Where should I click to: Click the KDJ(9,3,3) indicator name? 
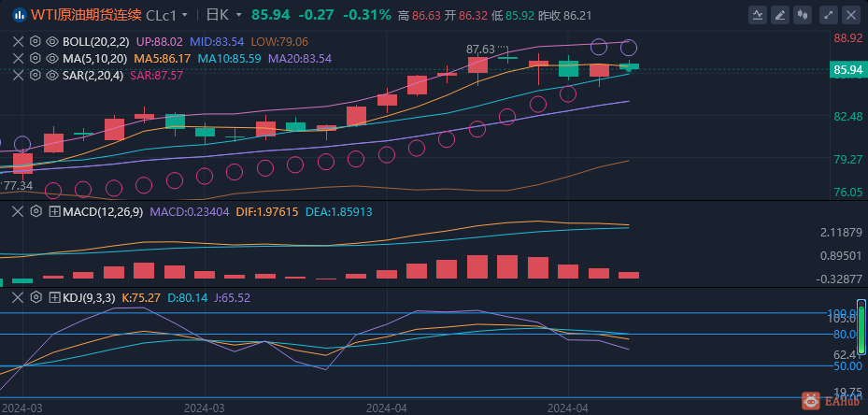89,297
